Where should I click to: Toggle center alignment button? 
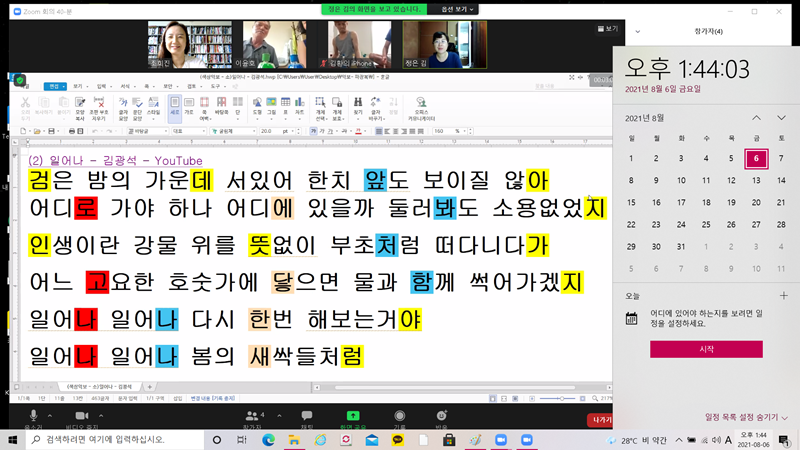pyautogui.click(x=395, y=131)
